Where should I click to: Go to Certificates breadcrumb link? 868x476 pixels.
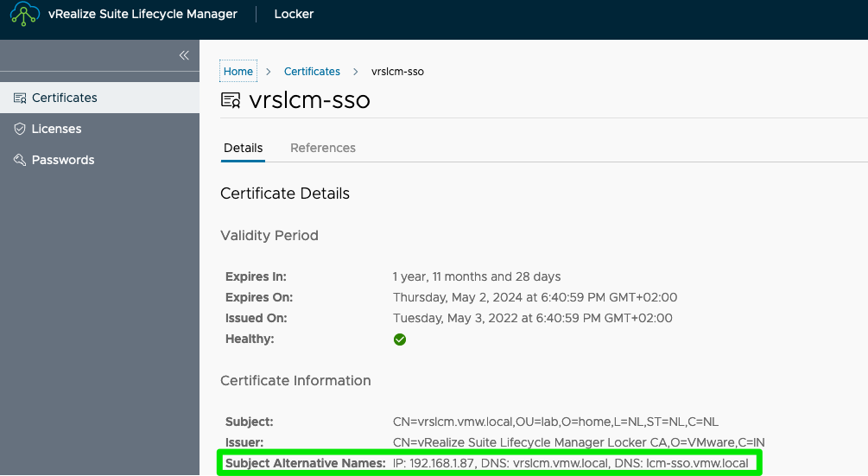click(312, 72)
